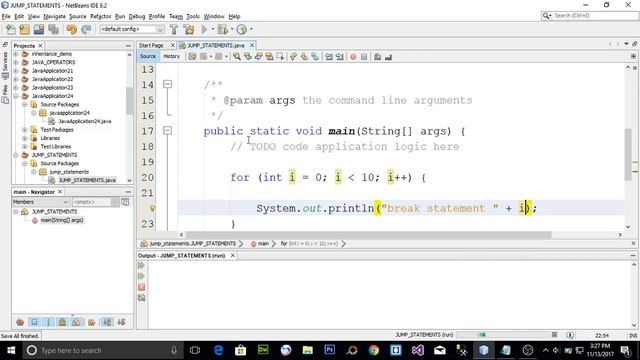
Task: Click the Debug Project toolbar icon
Action: [x=222, y=29]
